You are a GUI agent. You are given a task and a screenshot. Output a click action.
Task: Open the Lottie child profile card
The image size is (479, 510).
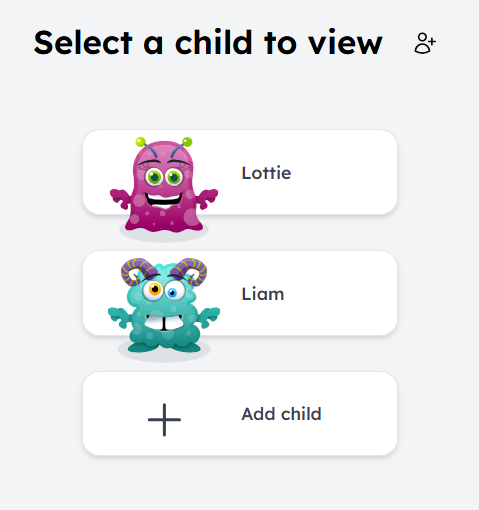(x=240, y=172)
